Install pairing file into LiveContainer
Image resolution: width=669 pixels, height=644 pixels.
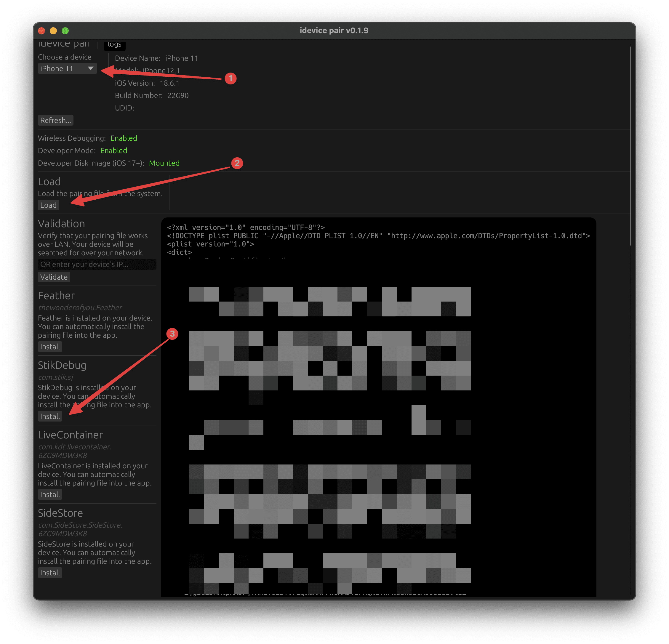(50, 494)
